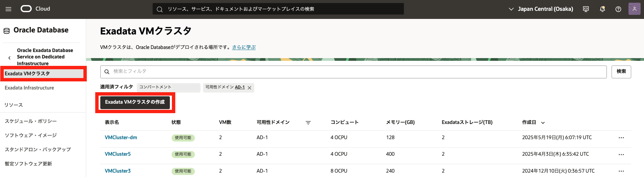Open actions menu for VMCluster-dm row
This screenshot has height=177, width=644.
tap(621, 138)
